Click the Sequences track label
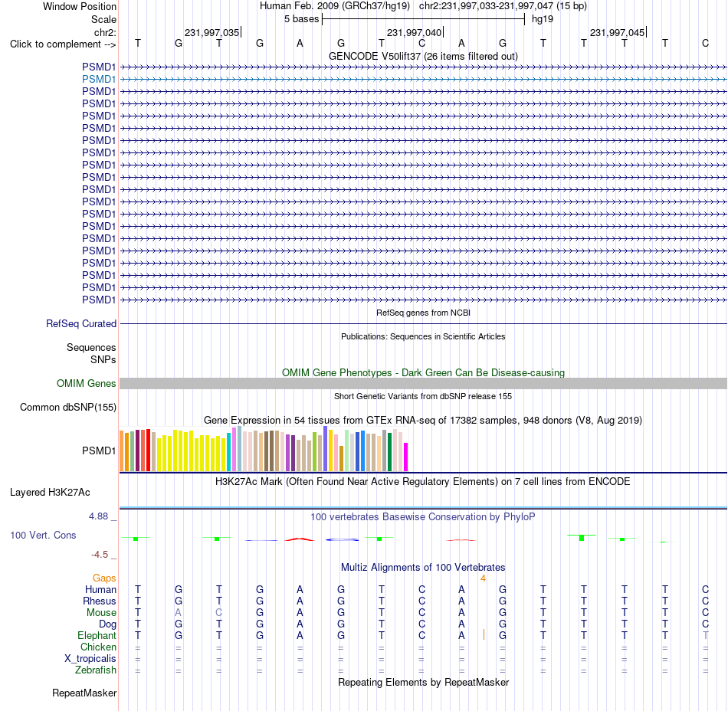 91,348
